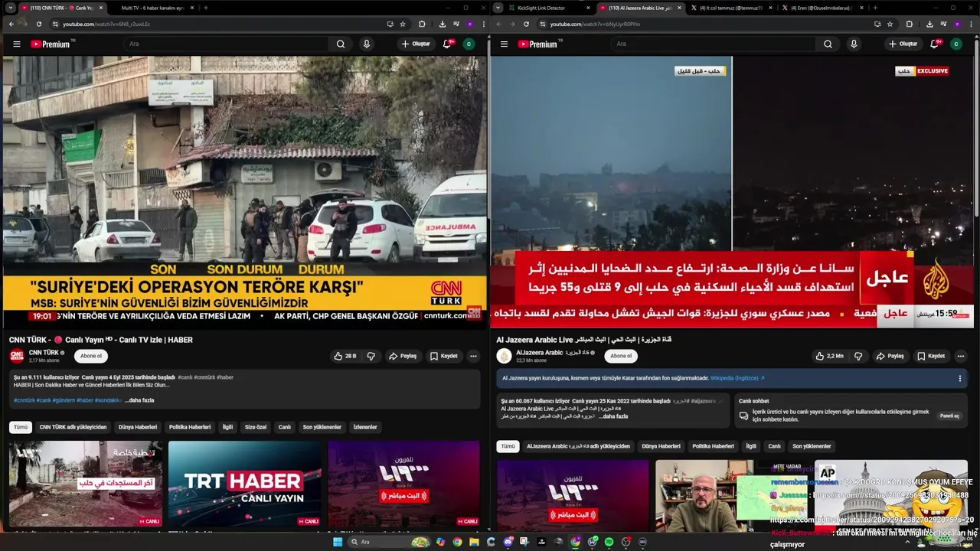Open the guide menu in the CNN TÜRK window
This screenshot has height=551, width=980.
(17, 44)
